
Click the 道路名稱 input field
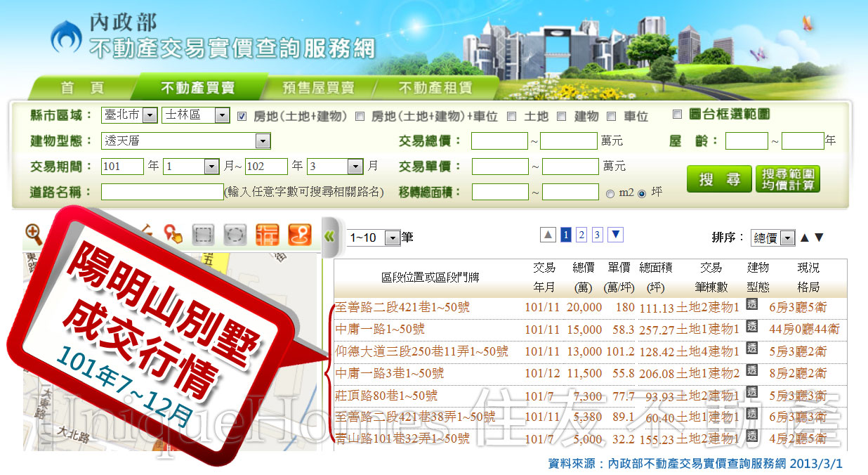point(162,192)
